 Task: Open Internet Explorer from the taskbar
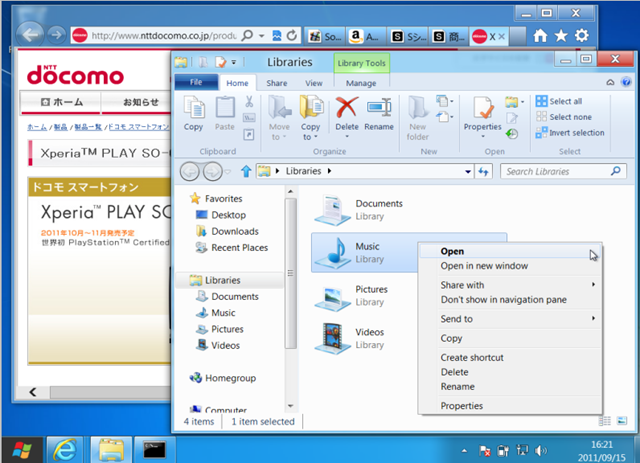point(66,446)
